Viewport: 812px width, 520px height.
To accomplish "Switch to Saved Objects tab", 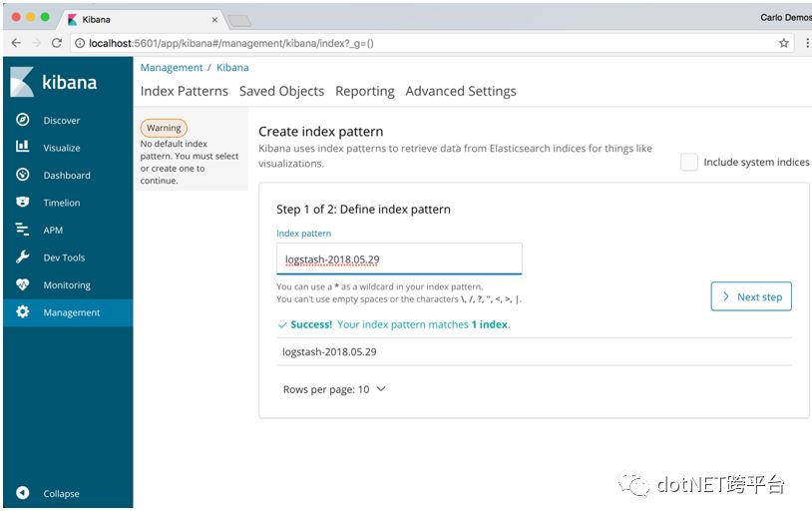I will pyautogui.click(x=281, y=91).
